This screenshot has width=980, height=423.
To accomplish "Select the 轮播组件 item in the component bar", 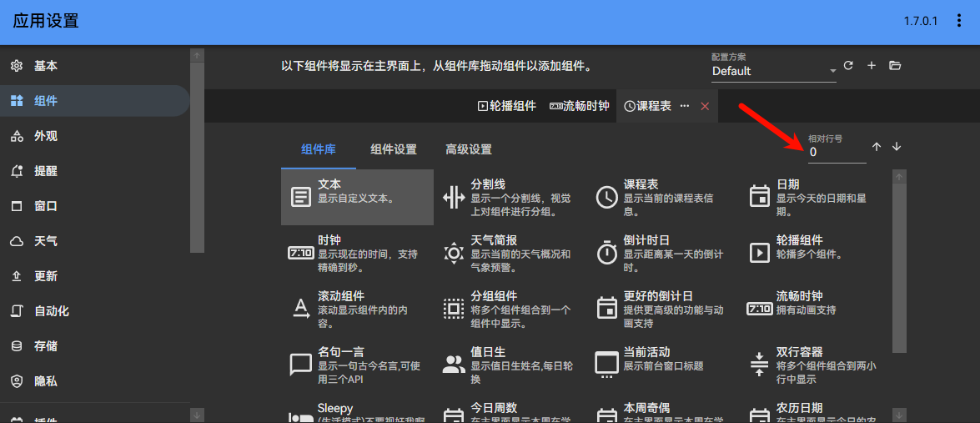I will (506, 106).
